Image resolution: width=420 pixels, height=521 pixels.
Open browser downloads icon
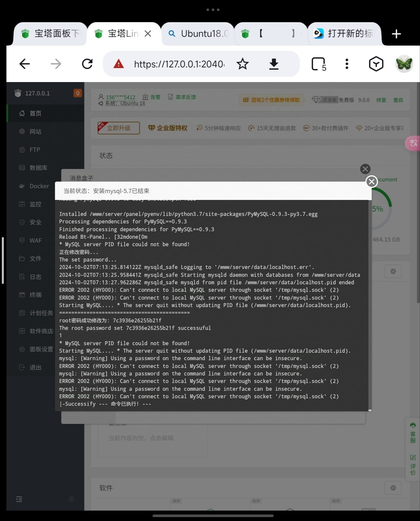tap(274, 64)
